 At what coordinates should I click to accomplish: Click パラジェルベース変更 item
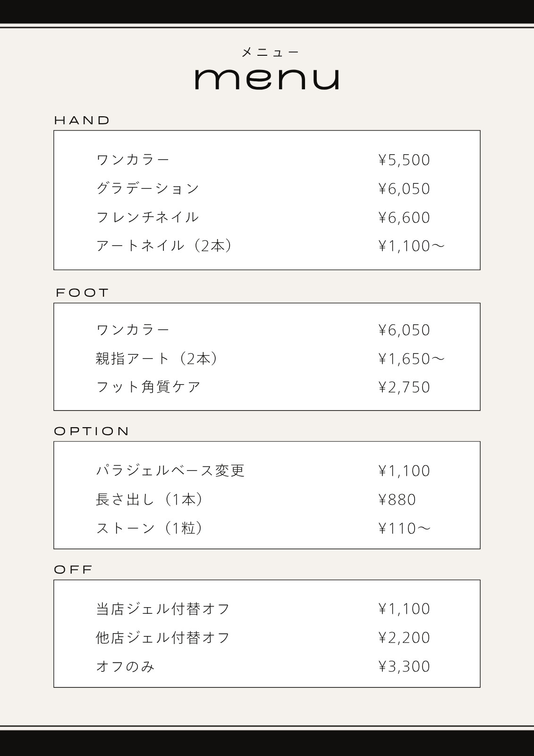pos(170,471)
